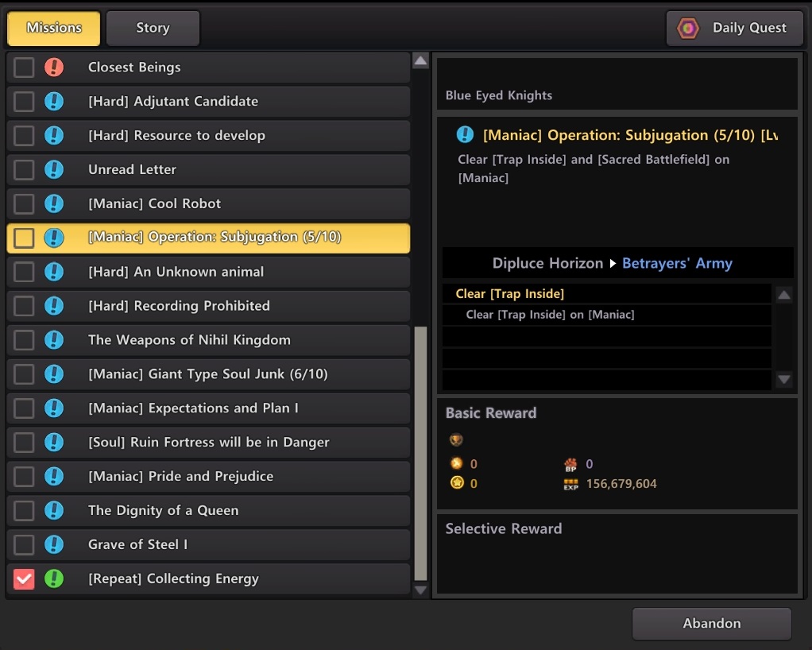Open the Daily Quest panel
The image size is (812, 650).
tap(734, 29)
